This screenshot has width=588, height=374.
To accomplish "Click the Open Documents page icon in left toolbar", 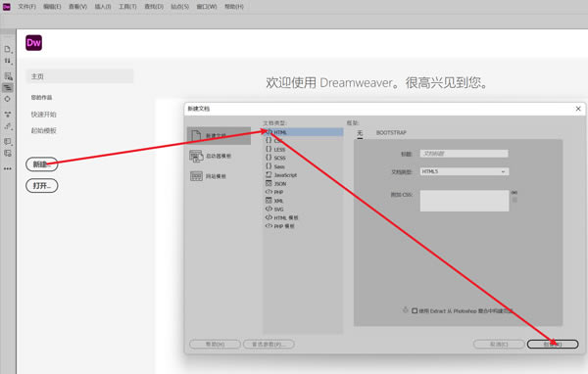I will click(8, 49).
